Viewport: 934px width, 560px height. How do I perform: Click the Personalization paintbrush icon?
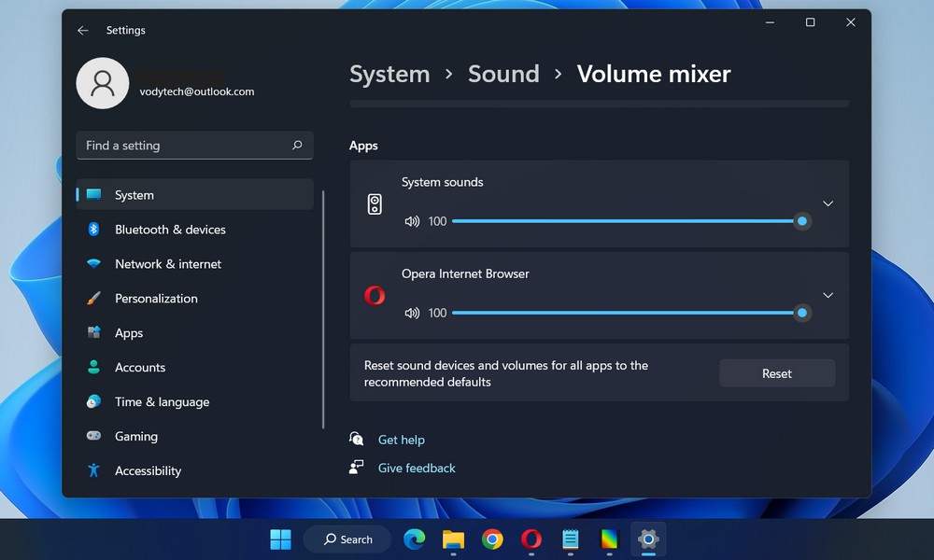[x=93, y=298]
